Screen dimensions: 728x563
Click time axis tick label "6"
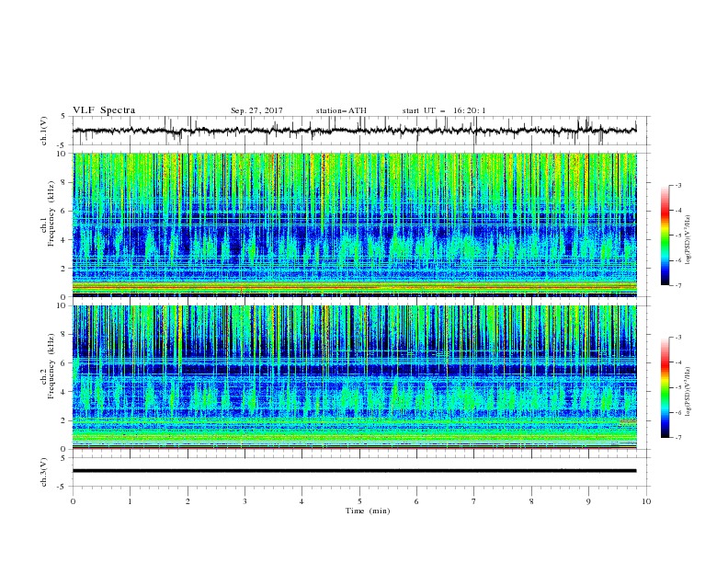tap(416, 501)
